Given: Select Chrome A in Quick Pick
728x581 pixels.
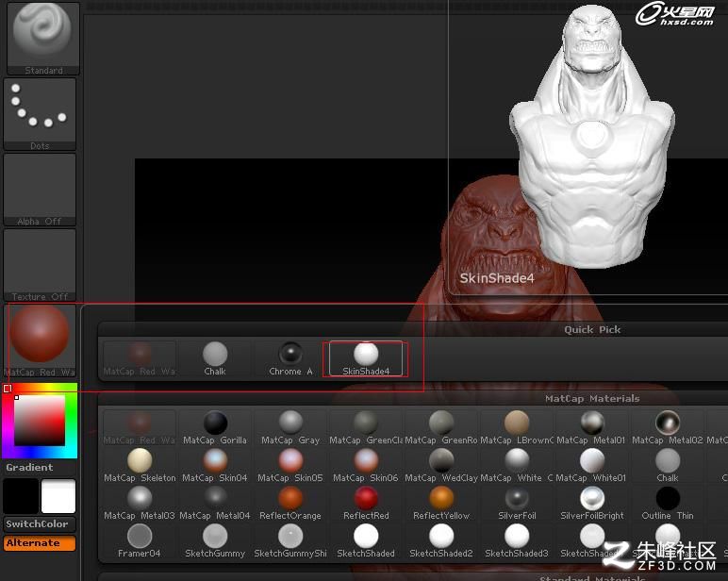Looking at the screenshot, I should point(290,358).
